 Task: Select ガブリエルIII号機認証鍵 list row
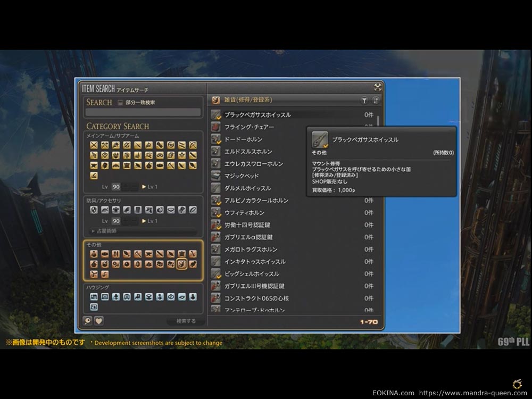pos(293,286)
